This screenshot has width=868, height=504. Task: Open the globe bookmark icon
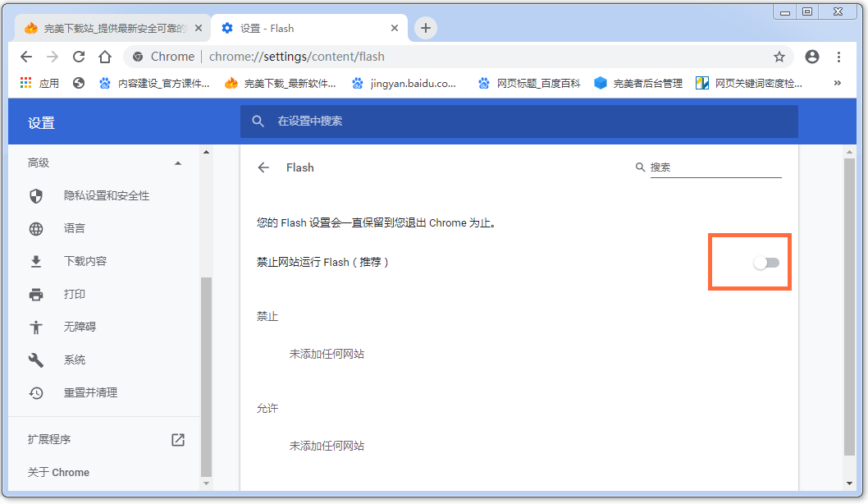tap(79, 83)
